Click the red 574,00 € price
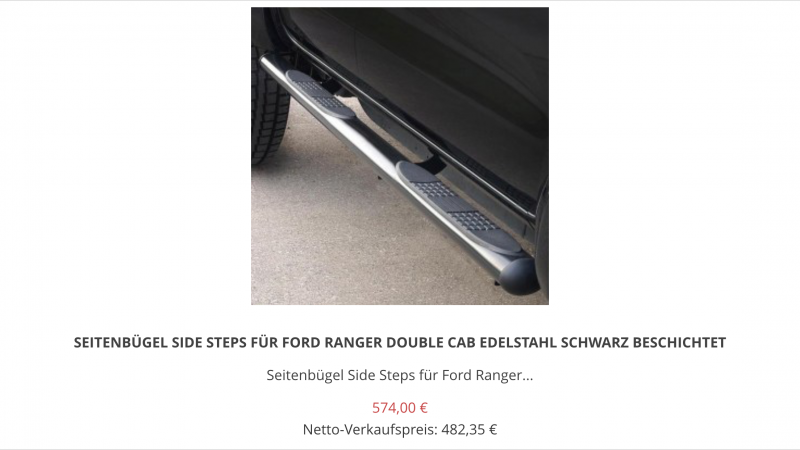The height and width of the screenshot is (450, 800). tap(399, 408)
